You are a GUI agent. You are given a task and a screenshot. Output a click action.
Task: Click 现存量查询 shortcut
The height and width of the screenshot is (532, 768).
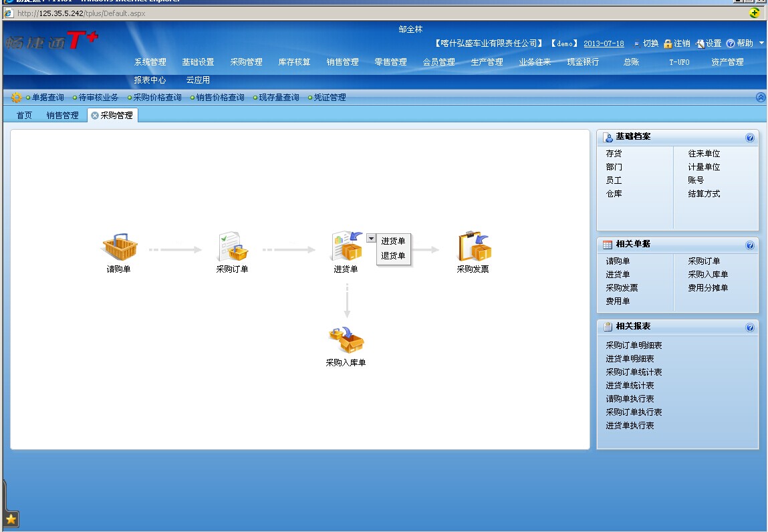pos(279,98)
